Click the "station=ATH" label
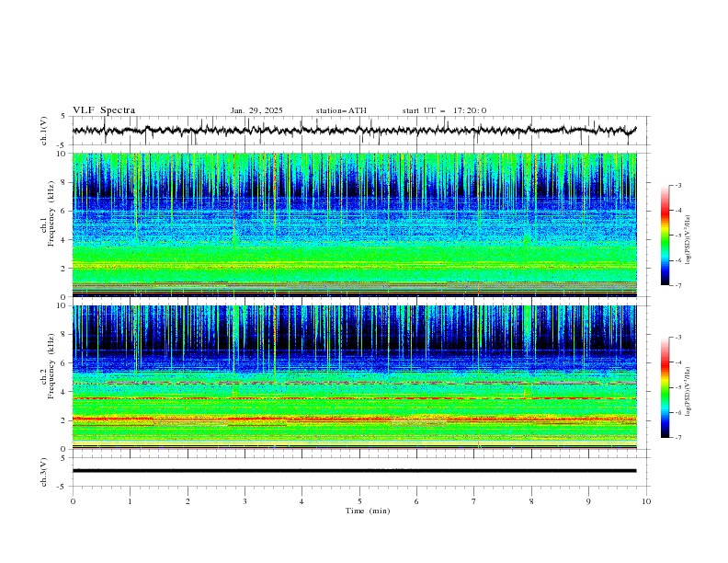The width and height of the screenshot is (728, 563). click(x=341, y=110)
